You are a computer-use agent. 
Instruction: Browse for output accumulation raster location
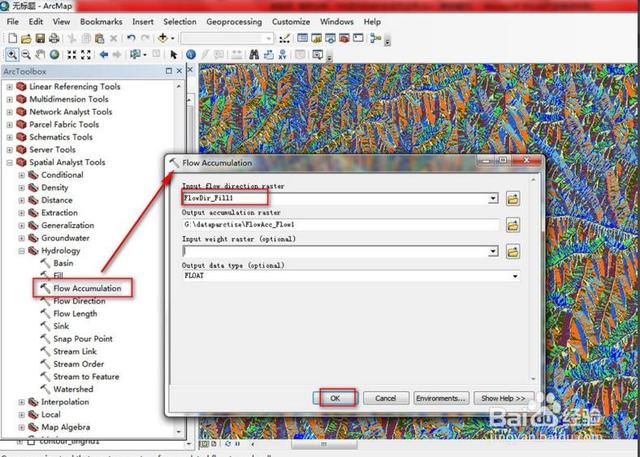[513, 225]
